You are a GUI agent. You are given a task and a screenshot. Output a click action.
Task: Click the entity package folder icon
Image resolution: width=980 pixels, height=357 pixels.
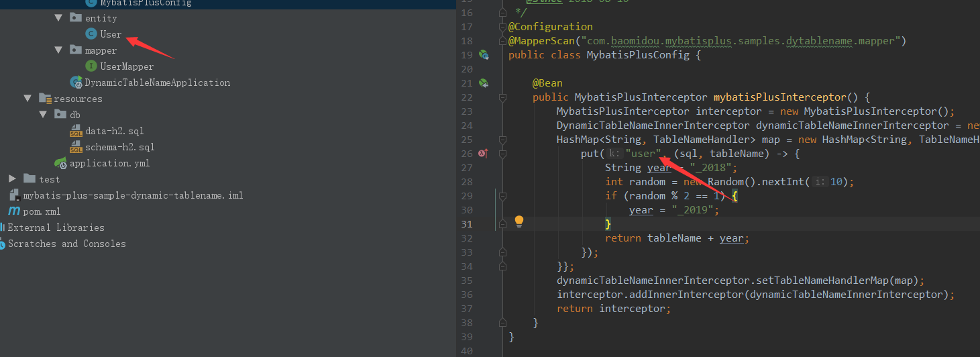(76, 18)
